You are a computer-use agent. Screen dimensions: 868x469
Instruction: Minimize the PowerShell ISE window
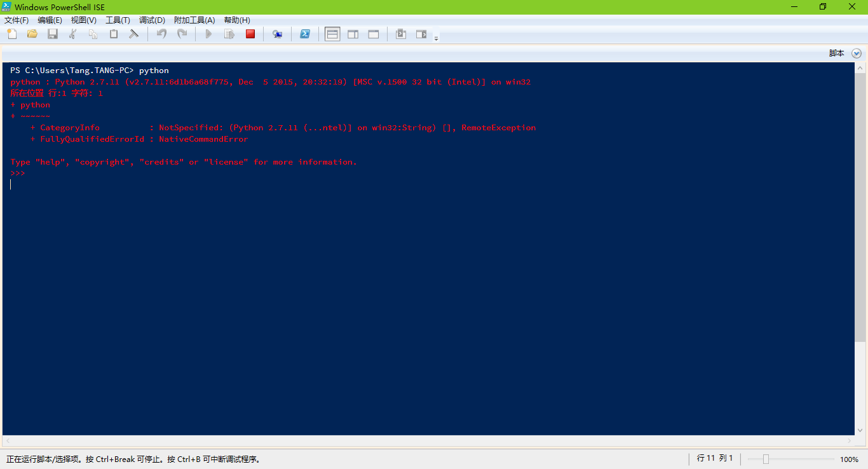[x=794, y=7]
